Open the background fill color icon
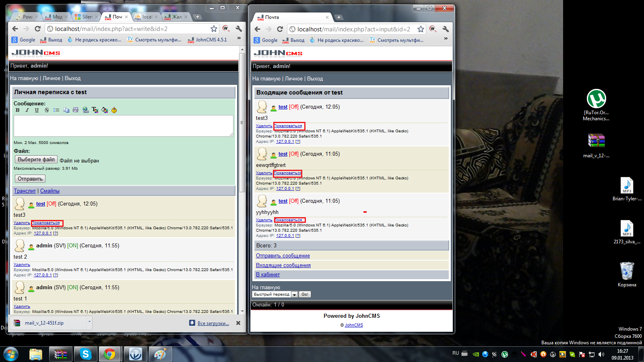The width and height of the screenshot is (644, 362). click(105, 110)
